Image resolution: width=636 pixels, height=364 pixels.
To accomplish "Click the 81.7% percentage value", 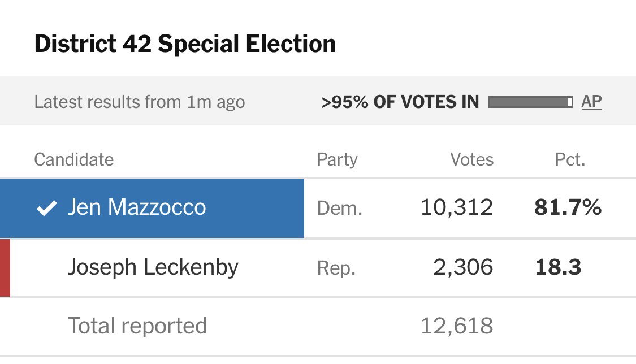I will (x=568, y=208).
